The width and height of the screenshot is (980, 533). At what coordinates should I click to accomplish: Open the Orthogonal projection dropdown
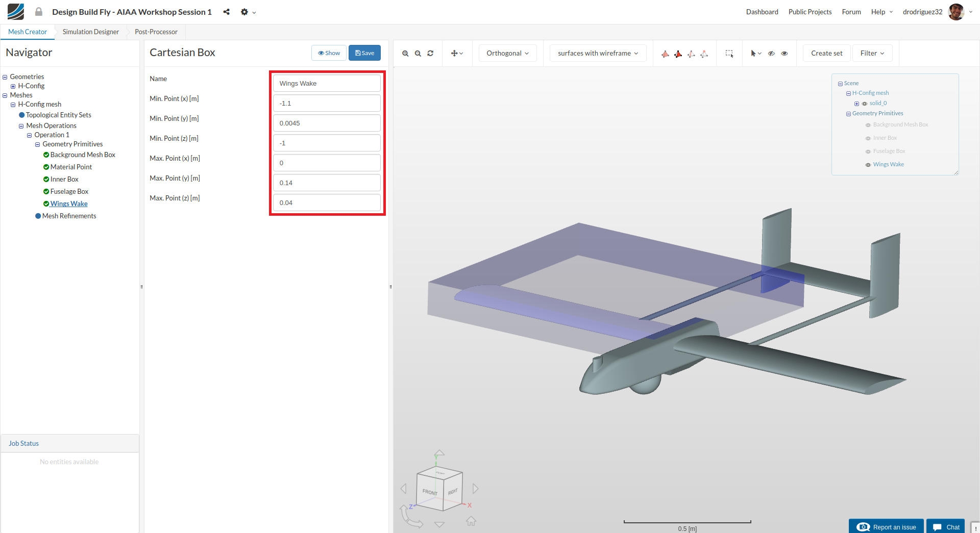click(507, 53)
